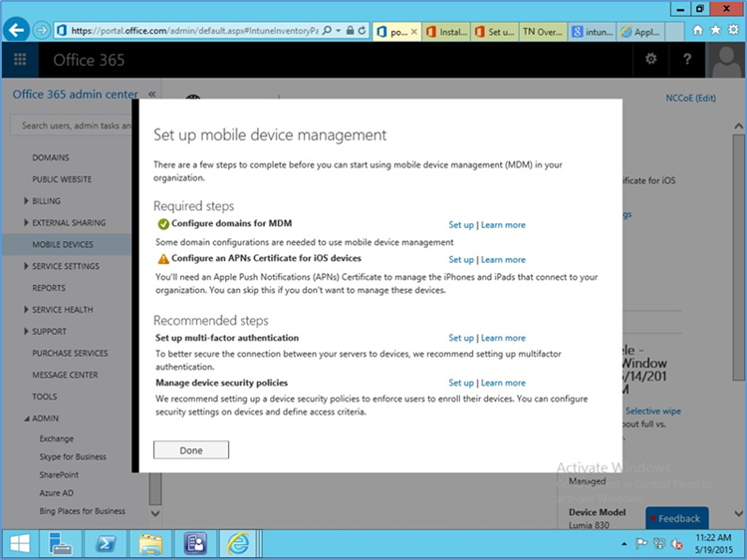Switch to the Appl... browser tab
The image size is (747, 560).
tap(640, 32)
